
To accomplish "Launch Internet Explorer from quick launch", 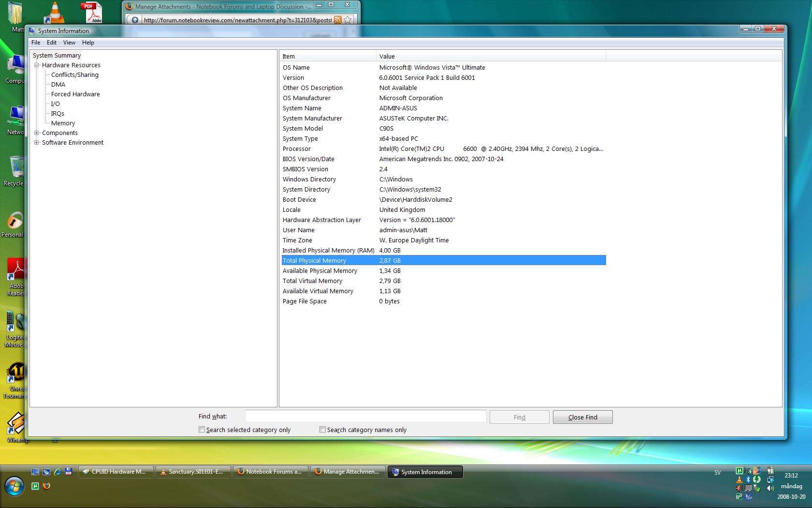I will point(58,472).
